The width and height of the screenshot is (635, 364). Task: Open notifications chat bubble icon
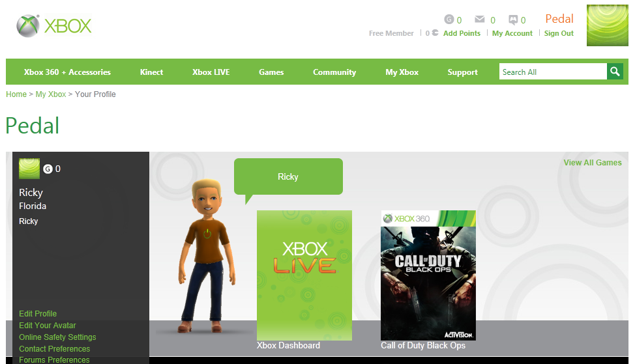tap(513, 20)
